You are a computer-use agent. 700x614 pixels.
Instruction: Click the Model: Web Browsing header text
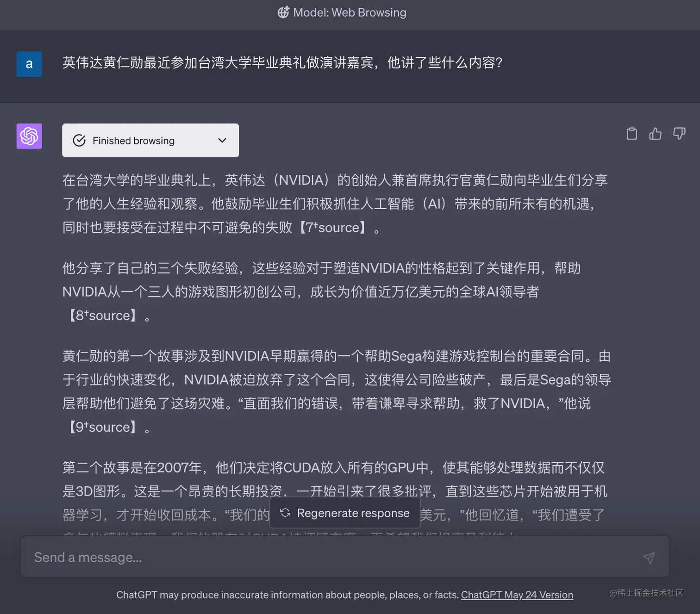(350, 12)
